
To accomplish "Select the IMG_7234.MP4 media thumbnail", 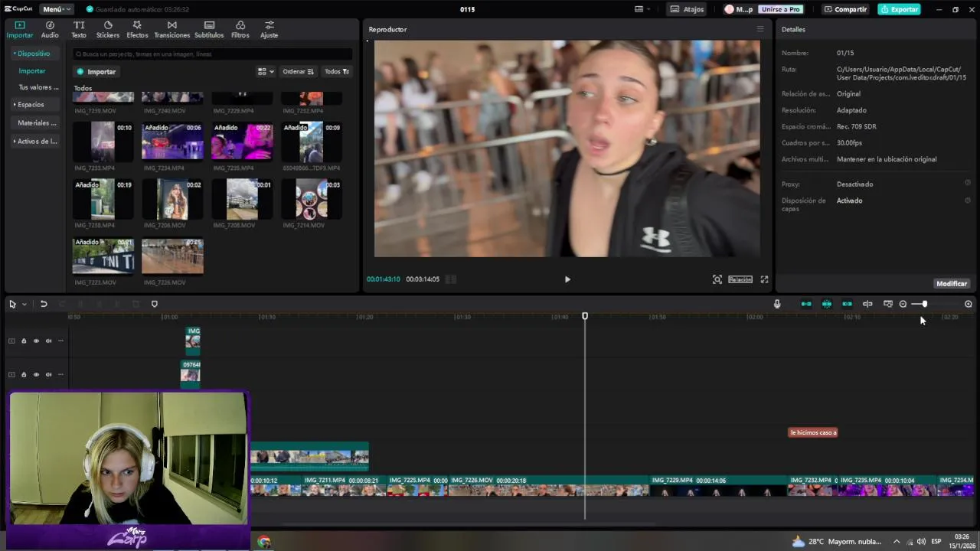I will click(172, 141).
